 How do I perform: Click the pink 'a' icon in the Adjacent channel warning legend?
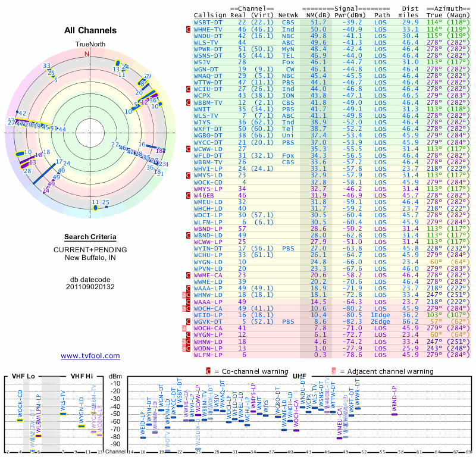[334, 371]
